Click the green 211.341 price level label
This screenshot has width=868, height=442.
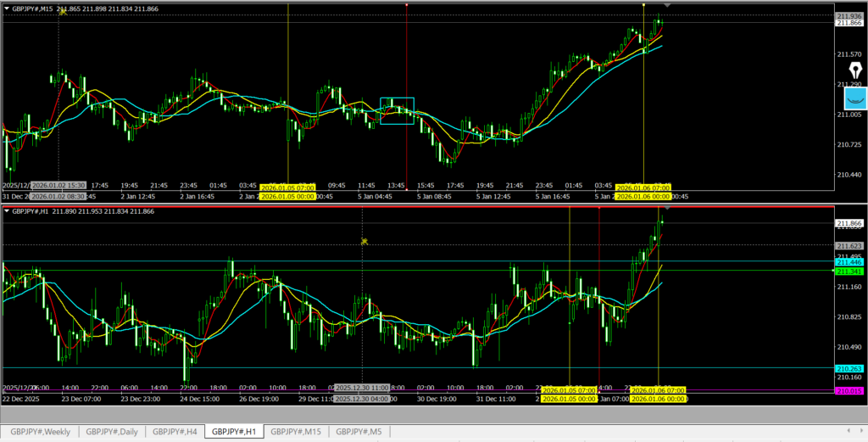click(x=849, y=271)
